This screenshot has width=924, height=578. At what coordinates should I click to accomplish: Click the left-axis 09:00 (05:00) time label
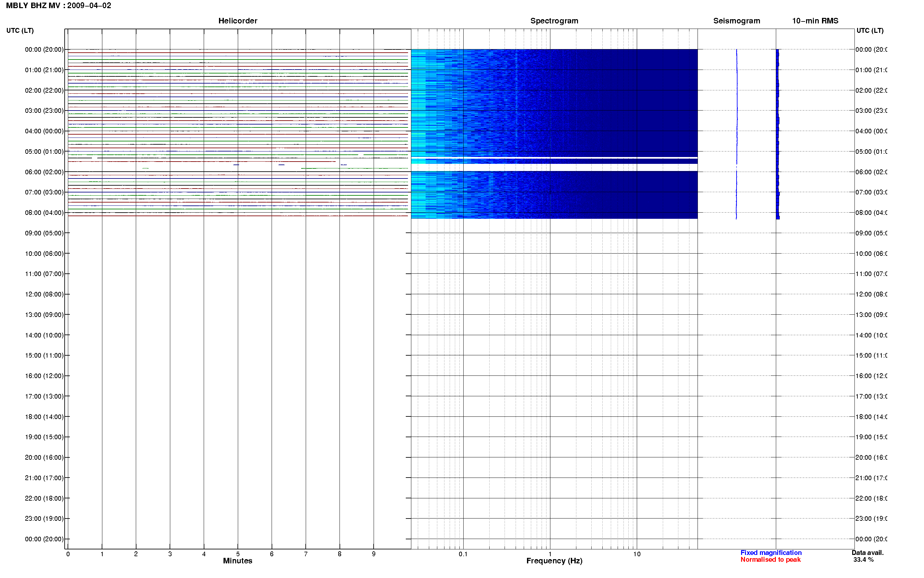44,233
